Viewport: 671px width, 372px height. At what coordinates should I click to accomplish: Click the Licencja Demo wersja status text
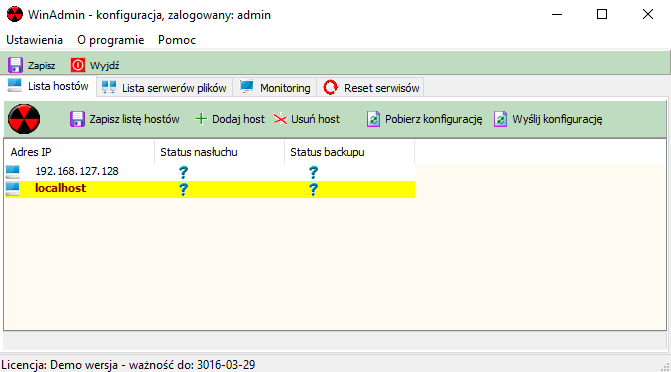(128, 365)
